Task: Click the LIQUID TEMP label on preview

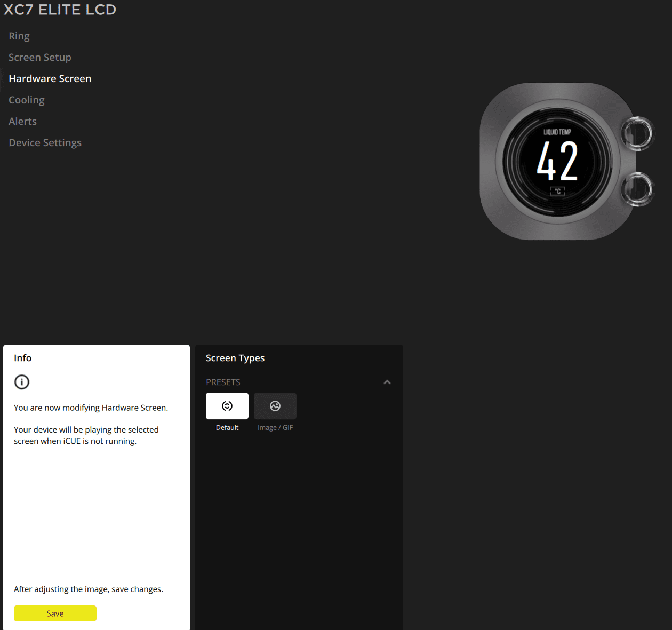Action: pyautogui.click(x=557, y=132)
